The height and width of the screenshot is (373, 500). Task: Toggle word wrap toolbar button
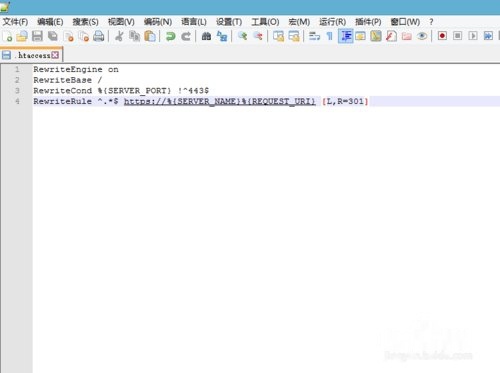click(314, 36)
